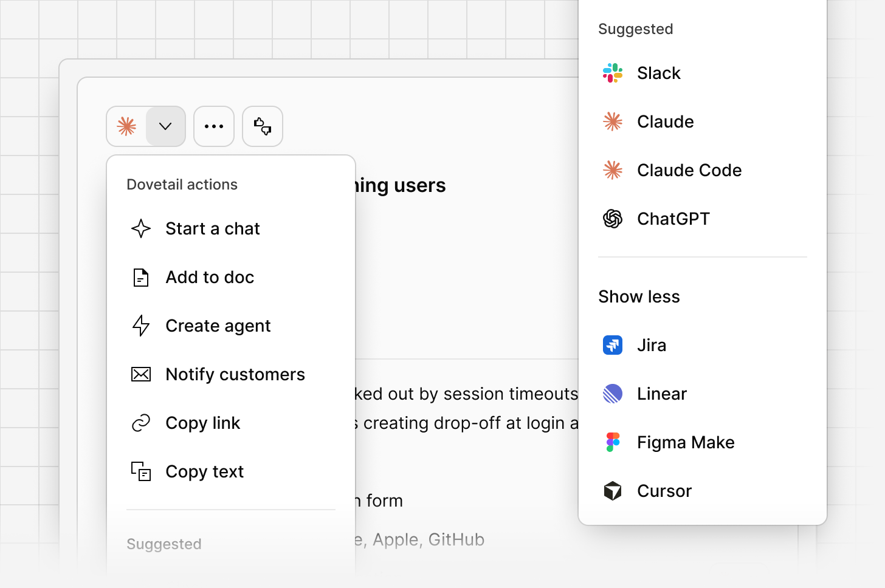Open the chevron dropdown next to Claude button
The width and height of the screenshot is (885, 588).
[165, 126]
